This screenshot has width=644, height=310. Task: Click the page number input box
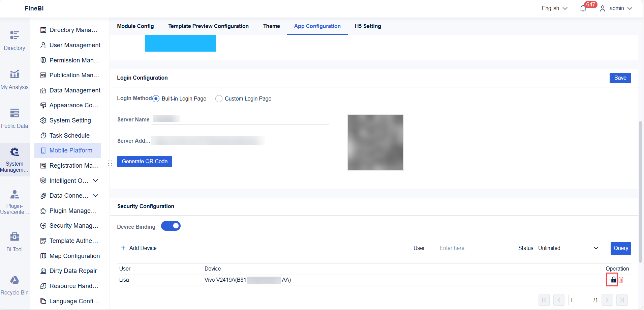(x=579, y=300)
